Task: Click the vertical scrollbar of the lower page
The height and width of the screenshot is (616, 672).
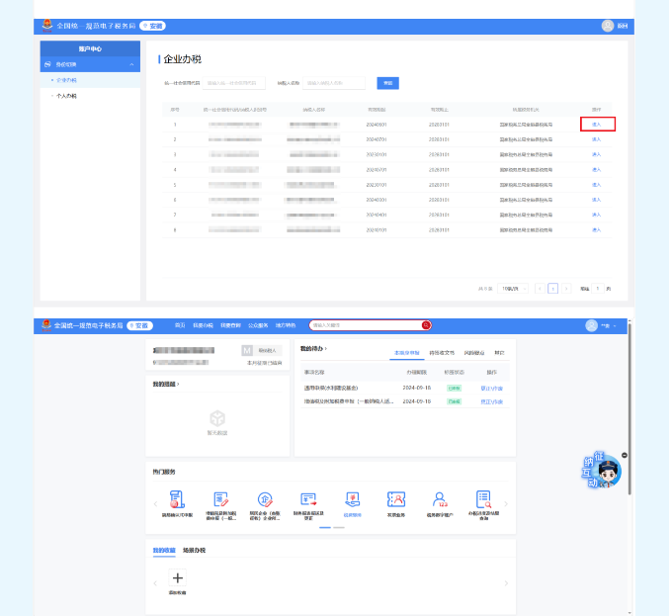Action: [x=630, y=409]
